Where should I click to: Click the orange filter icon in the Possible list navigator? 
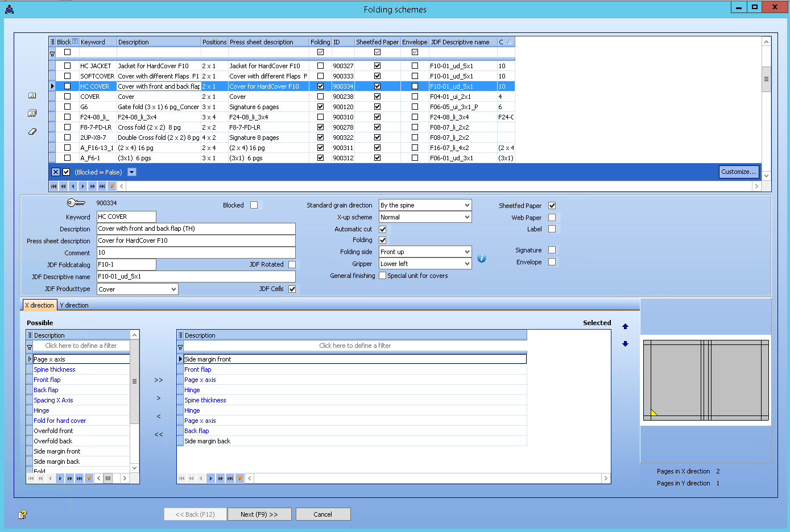(x=89, y=478)
